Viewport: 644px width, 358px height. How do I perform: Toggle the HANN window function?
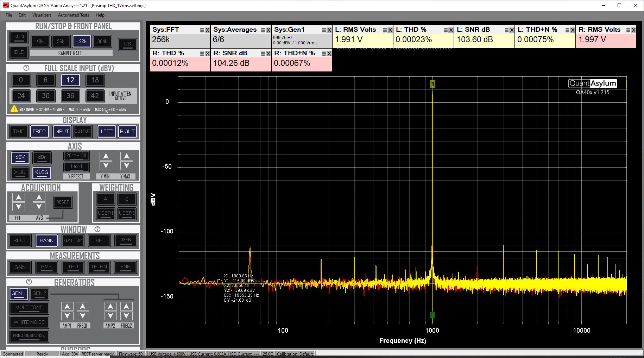pos(46,240)
